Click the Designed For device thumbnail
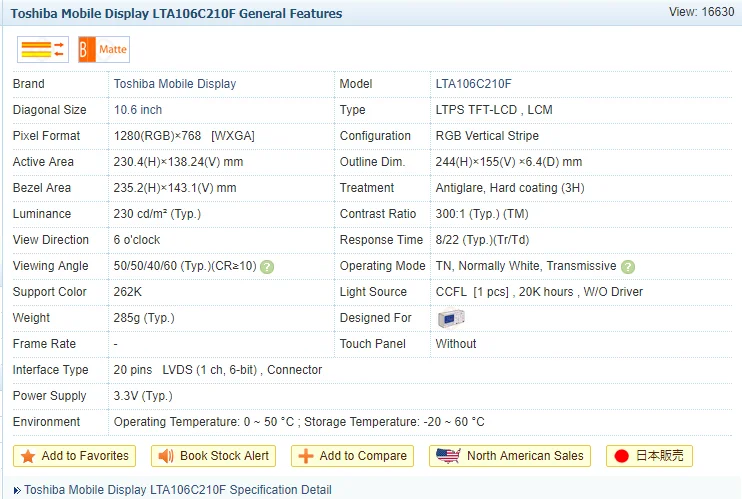This screenshot has width=742, height=499. (x=451, y=318)
